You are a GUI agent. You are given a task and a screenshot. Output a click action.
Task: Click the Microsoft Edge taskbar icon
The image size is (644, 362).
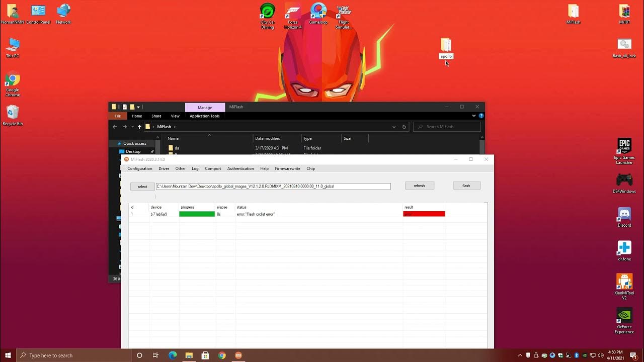coord(173,355)
